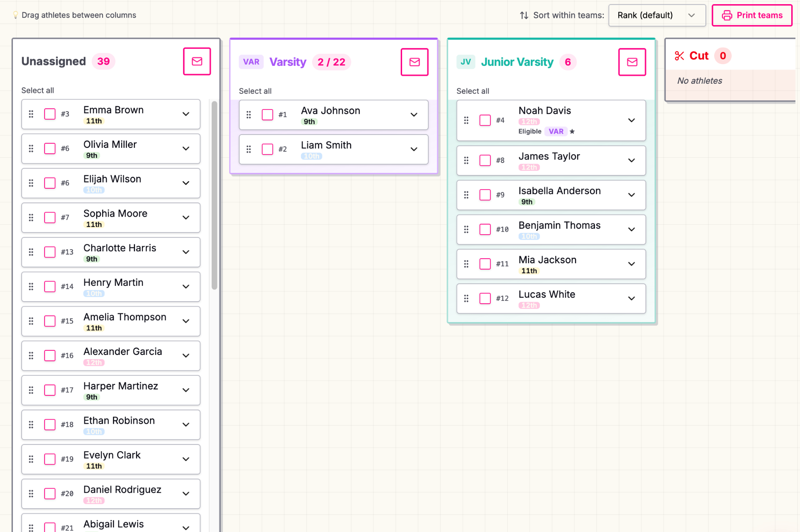Click the Charlotte Harris 9th grade tag
The height and width of the screenshot is (532, 800).
tap(92, 259)
